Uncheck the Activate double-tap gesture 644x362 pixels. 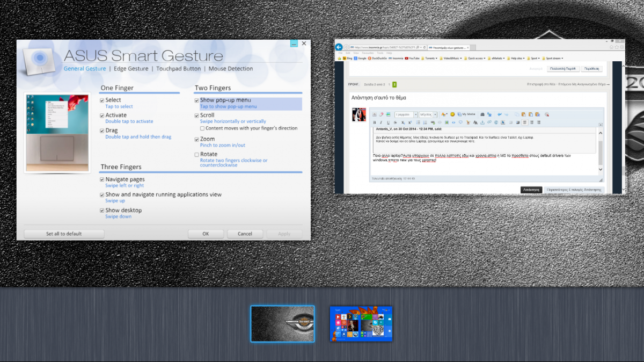102,115
